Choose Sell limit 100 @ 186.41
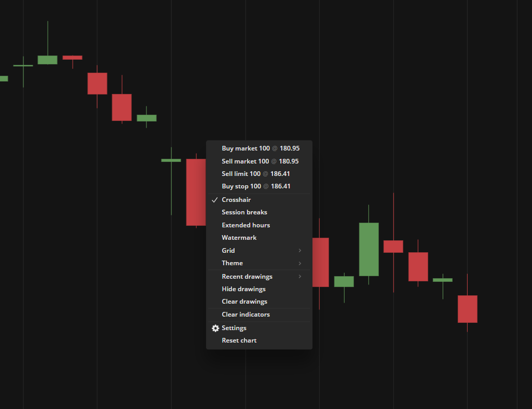 (x=259, y=174)
